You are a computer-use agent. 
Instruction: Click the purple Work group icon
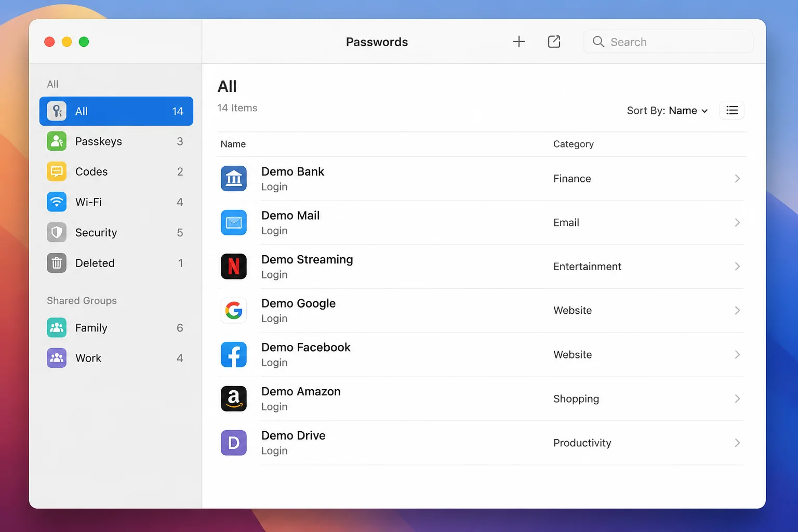point(57,358)
